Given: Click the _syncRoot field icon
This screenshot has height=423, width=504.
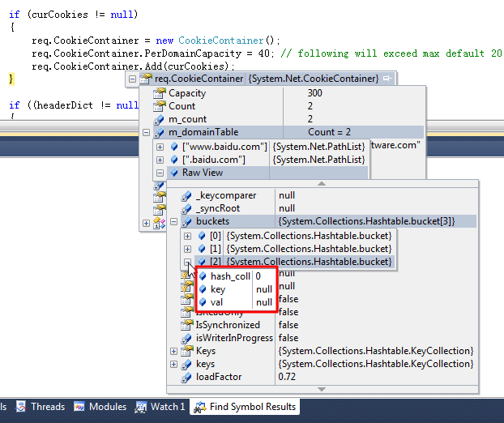Looking at the screenshot, I should (186, 208).
